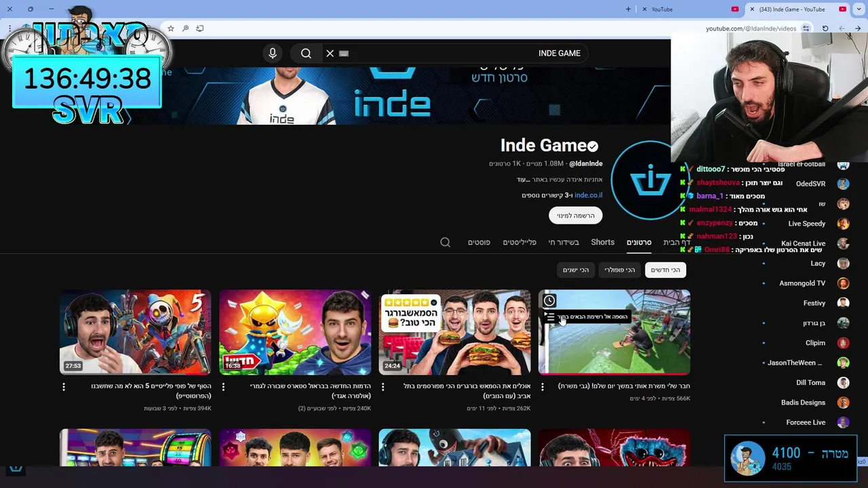The image size is (868, 488).
Task: Click the magnifier search button in YouTube search bar
Action: [306, 54]
